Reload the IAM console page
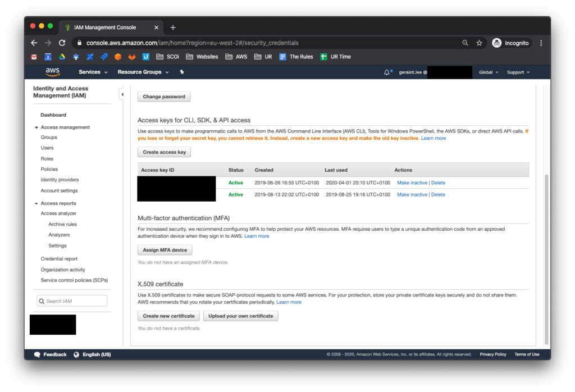The width and height of the screenshot is (575, 392). [x=62, y=43]
